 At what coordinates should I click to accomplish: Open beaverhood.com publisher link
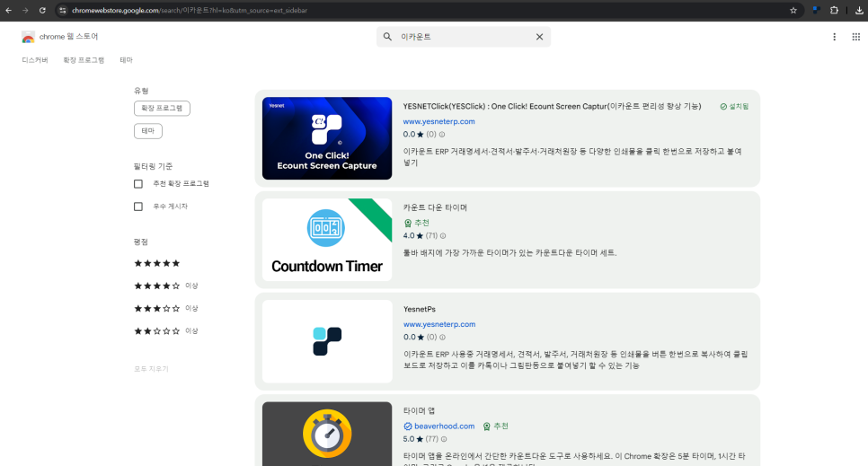coord(445,426)
